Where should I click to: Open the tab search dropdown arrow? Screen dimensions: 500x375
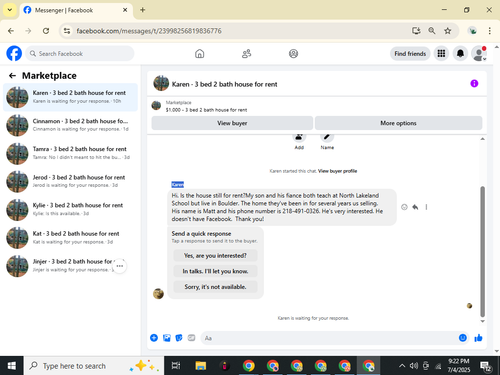point(10,10)
